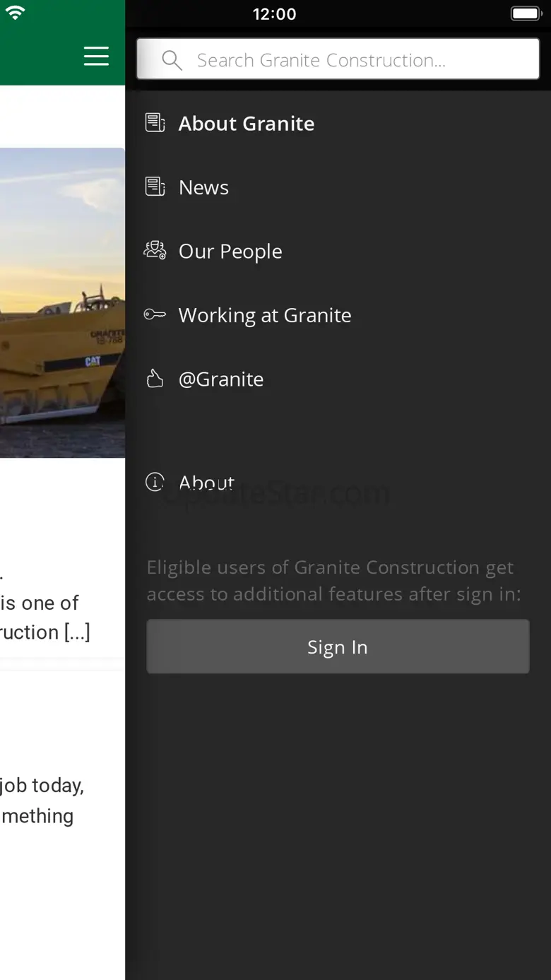Open the article mentioning "job today"

point(42,801)
